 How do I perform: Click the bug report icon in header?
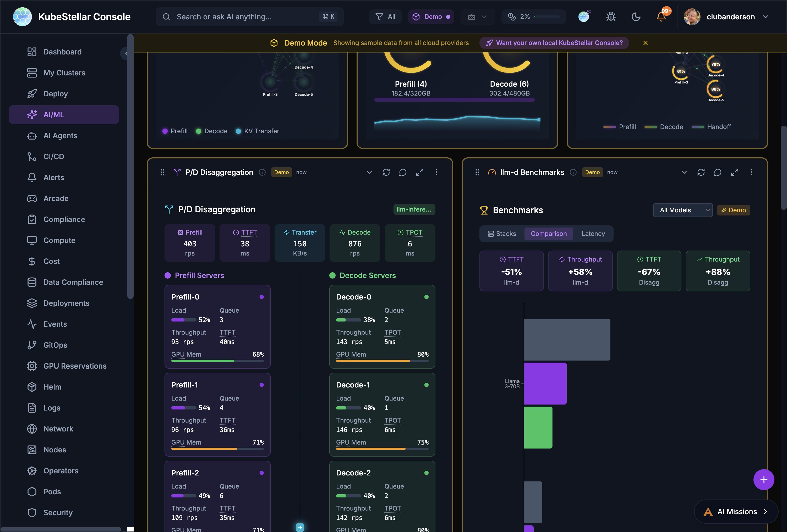(x=611, y=16)
